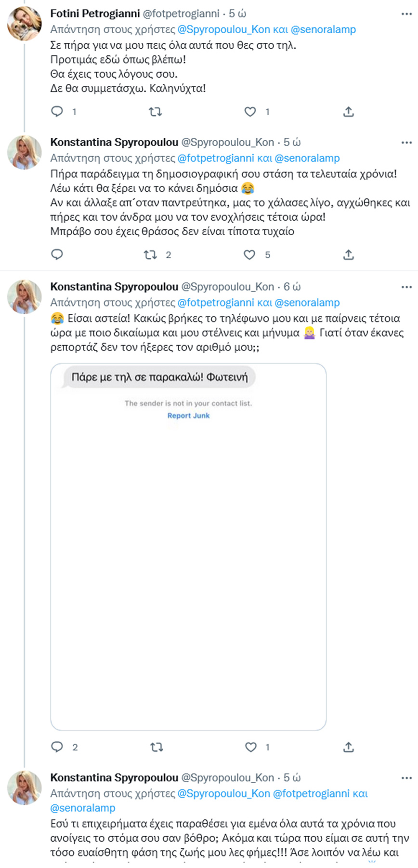Click the Report Junk link in message image
The image size is (418, 868).
188,415
